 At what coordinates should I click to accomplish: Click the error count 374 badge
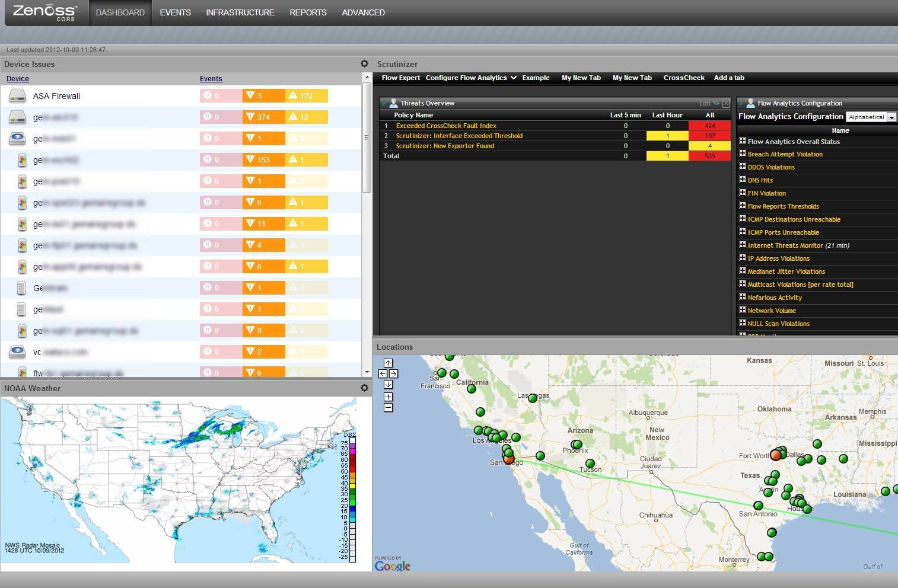[264, 117]
